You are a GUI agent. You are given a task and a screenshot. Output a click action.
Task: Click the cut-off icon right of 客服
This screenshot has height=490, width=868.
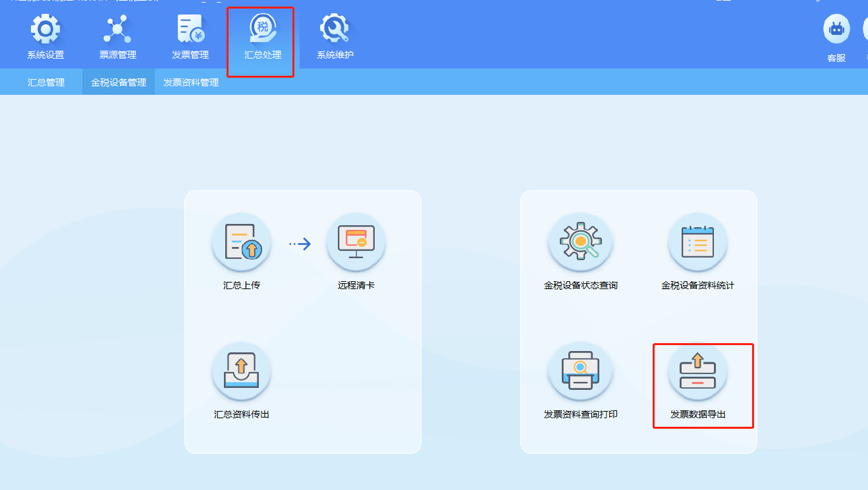[x=865, y=30]
